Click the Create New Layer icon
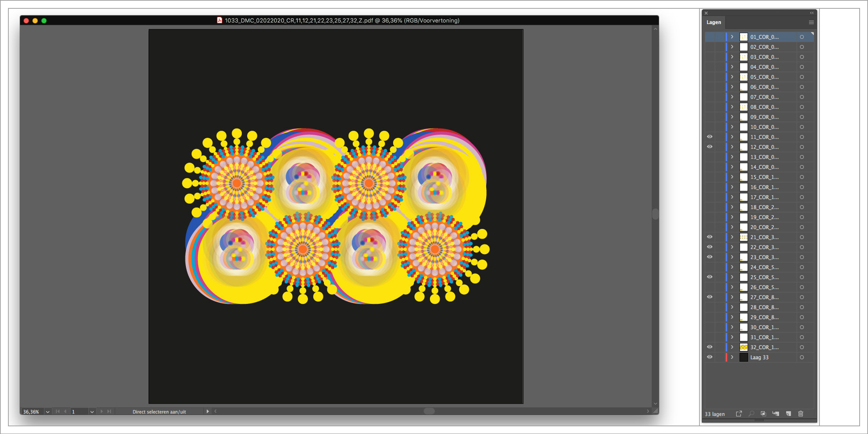 coord(788,413)
